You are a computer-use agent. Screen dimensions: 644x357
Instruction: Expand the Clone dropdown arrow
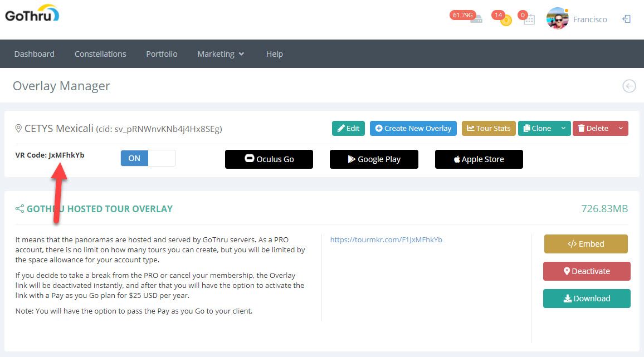563,128
